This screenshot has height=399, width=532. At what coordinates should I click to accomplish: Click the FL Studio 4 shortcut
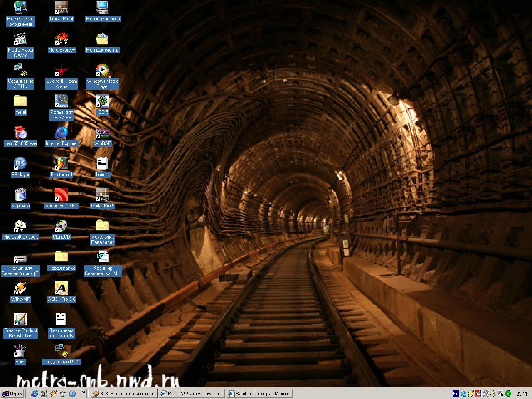coord(62,164)
